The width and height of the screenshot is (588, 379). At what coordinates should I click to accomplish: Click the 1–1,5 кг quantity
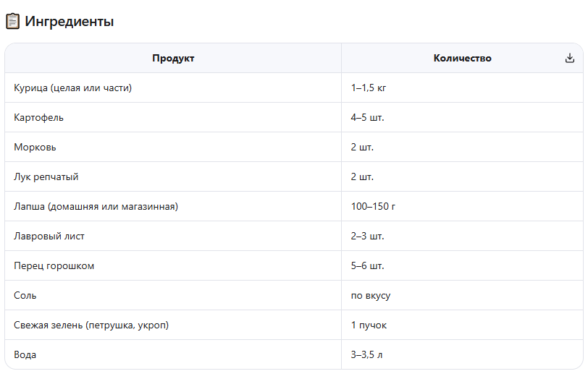click(x=369, y=88)
